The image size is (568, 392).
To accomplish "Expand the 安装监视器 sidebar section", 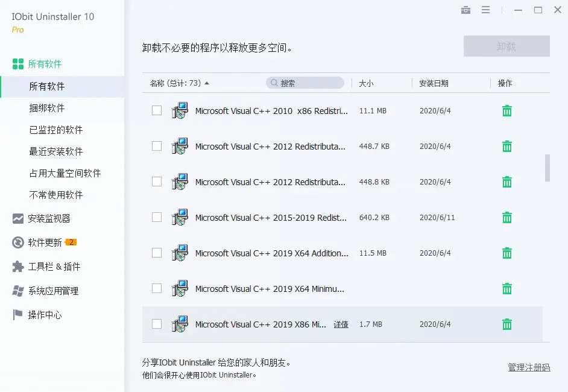I will click(49, 218).
